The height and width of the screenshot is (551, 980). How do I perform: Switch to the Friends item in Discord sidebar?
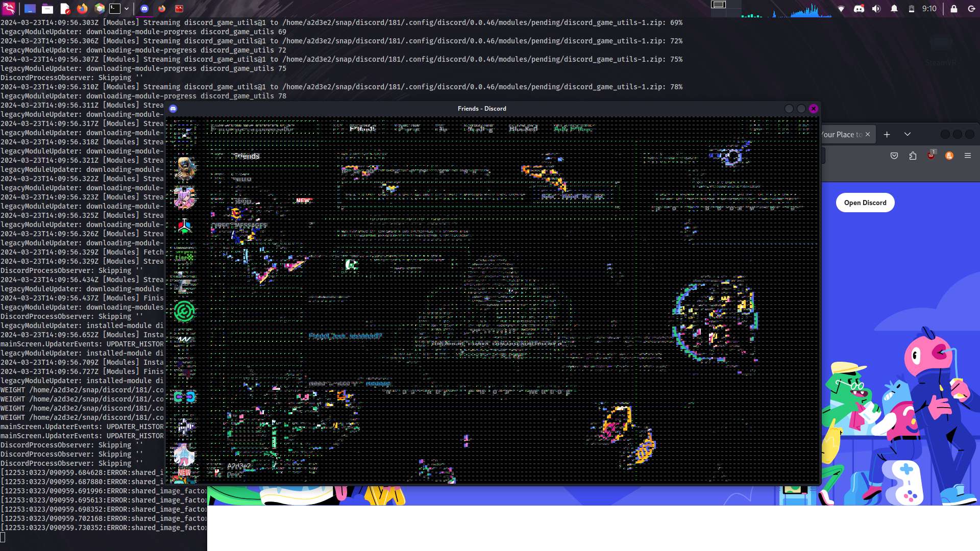(x=247, y=156)
